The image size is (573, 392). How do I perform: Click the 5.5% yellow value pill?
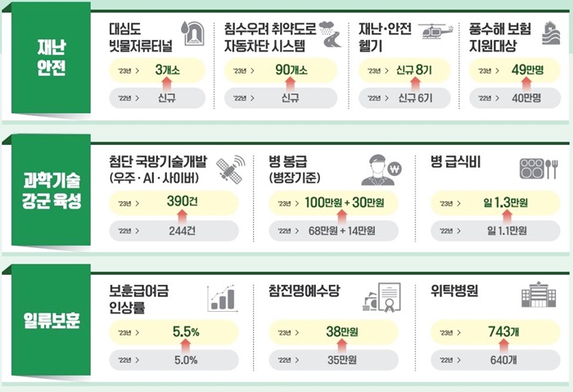174,332
